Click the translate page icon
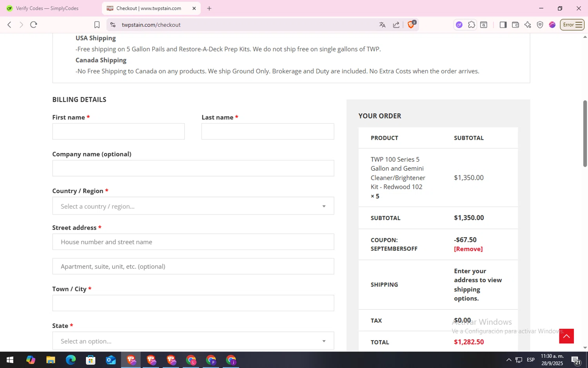 point(382,25)
